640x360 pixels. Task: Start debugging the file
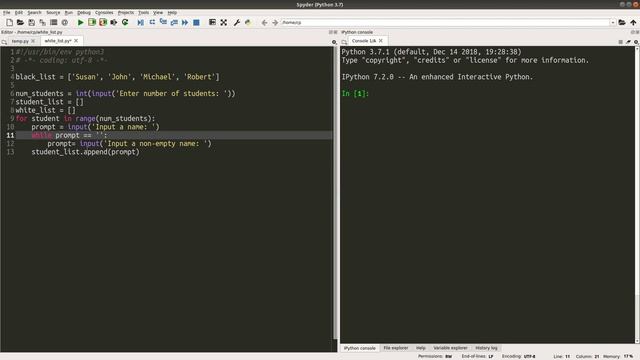click(140, 22)
